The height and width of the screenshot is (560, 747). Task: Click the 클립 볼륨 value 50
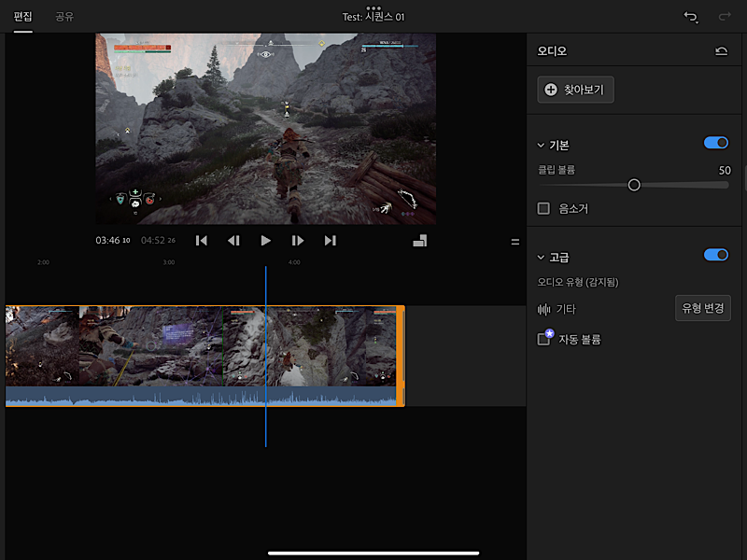[725, 171]
